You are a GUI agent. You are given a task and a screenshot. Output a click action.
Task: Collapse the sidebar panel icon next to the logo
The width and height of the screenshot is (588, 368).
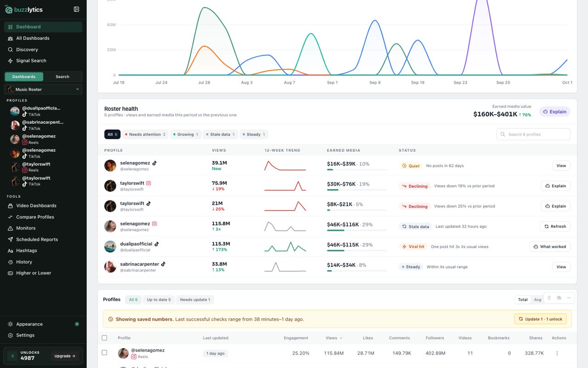click(x=76, y=9)
